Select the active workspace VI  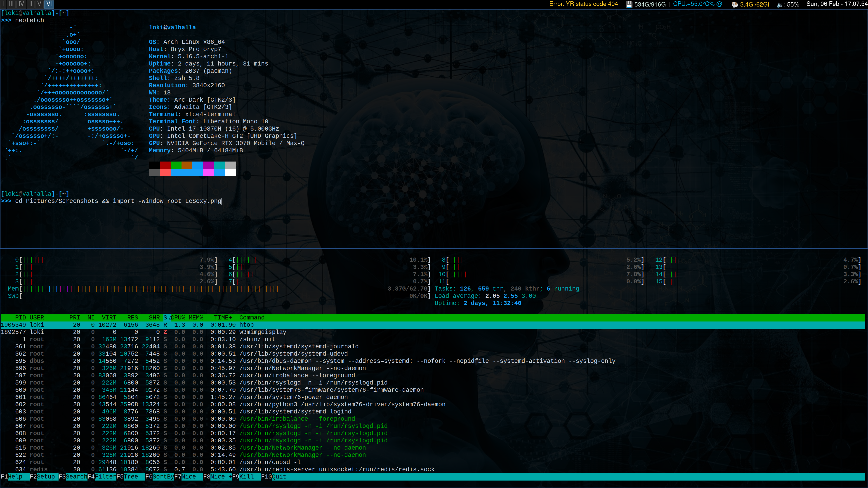(49, 4)
